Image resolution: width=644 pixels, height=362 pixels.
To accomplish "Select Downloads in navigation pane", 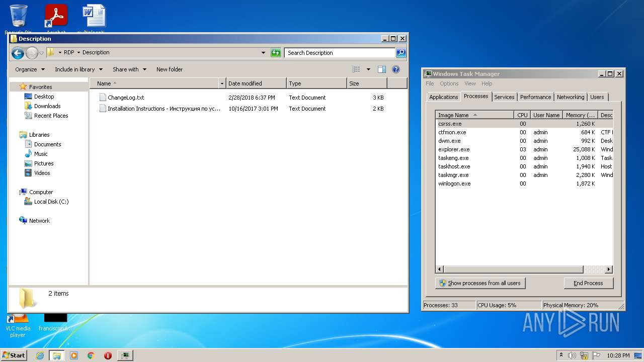I will click(47, 106).
